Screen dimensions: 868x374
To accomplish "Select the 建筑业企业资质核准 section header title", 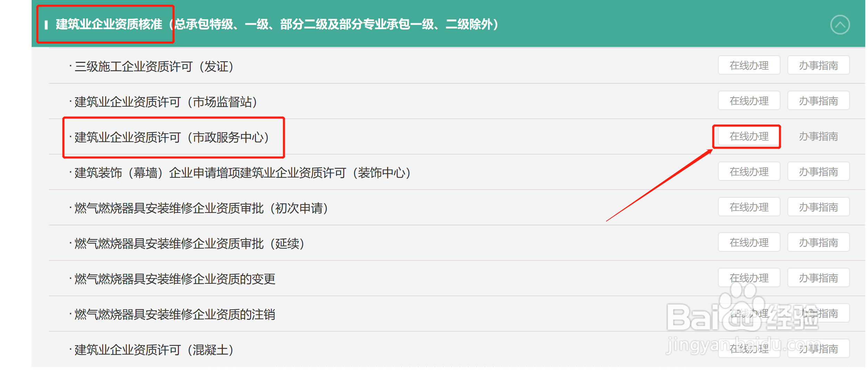I will [x=276, y=24].
